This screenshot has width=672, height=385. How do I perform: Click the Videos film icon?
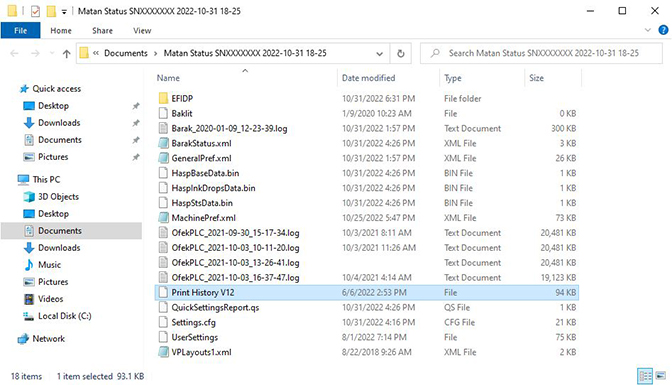[x=29, y=299]
